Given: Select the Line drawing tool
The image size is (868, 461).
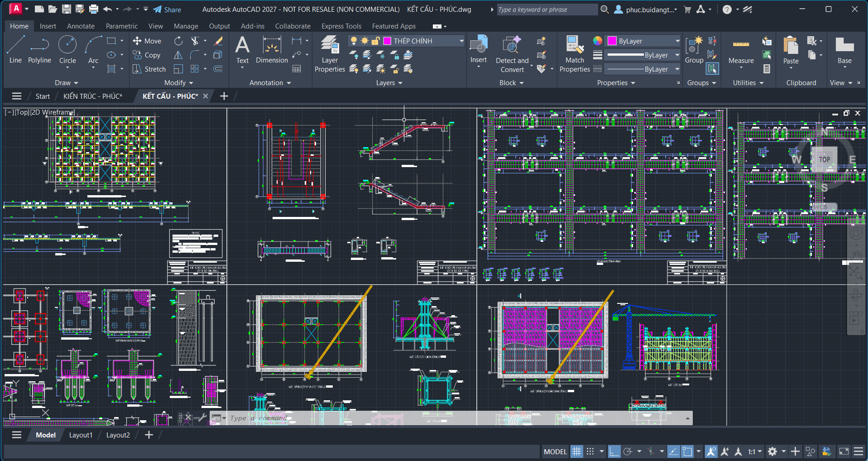Looking at the screenshot, I should pos(15,50).
